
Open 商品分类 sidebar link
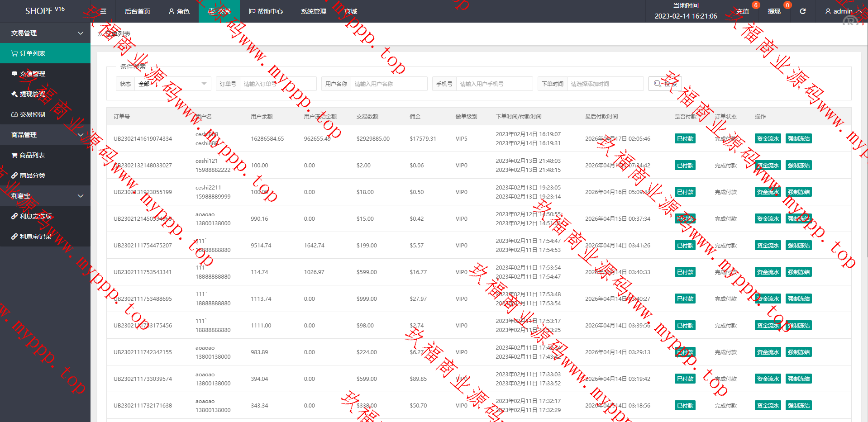(x=45, y=175)
